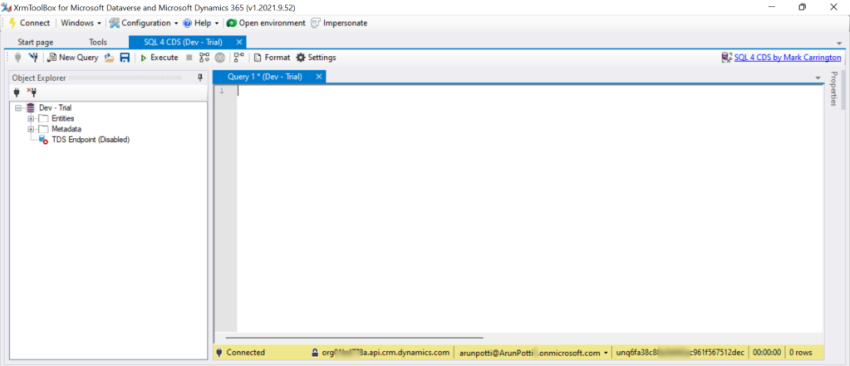Open SQL 4 CDS Settings

coord(315,57)
